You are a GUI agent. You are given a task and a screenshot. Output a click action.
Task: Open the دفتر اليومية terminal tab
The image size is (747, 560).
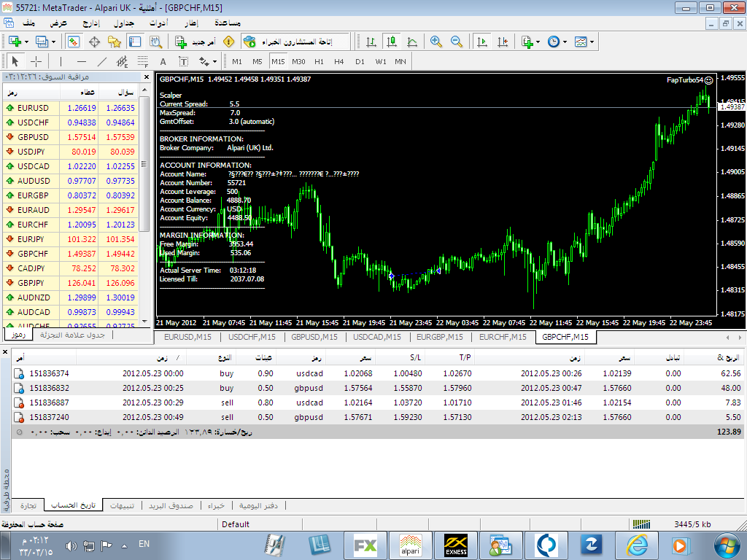coord(258,505)
